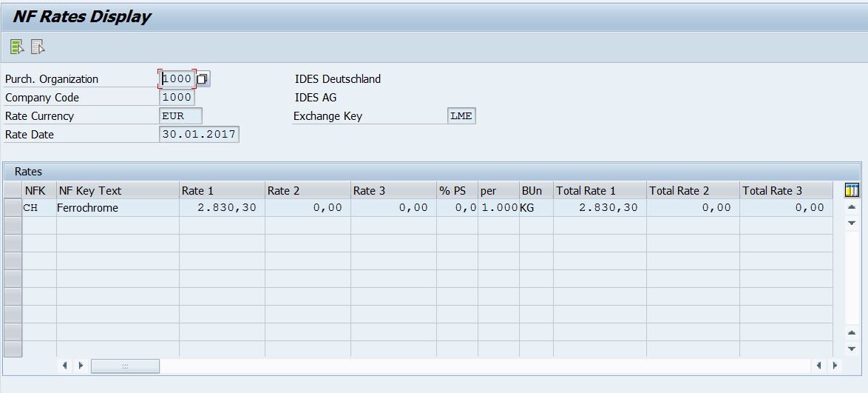Click far-right horizontal scroll right arrow
Image resolution: width=868 pixels, height=393 pixels.
835,366
